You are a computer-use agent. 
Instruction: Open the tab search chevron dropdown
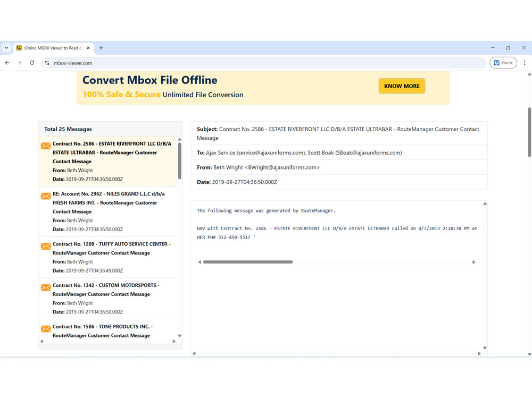[x=6, y=47]
